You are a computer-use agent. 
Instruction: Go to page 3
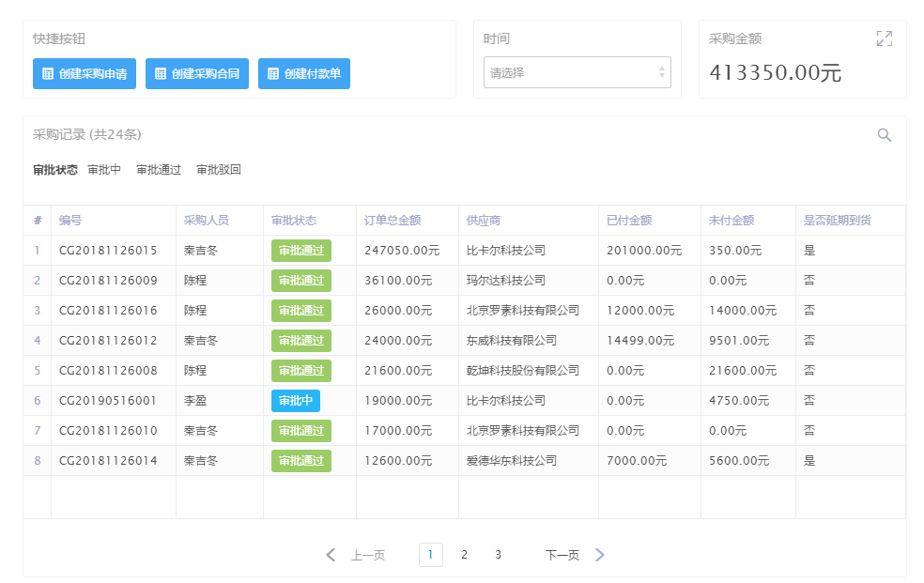pyautogui.click(x=498, y=555)
